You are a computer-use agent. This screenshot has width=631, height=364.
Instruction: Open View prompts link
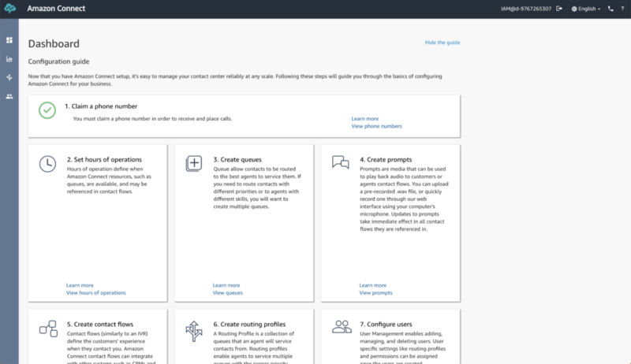click(376, 293)
